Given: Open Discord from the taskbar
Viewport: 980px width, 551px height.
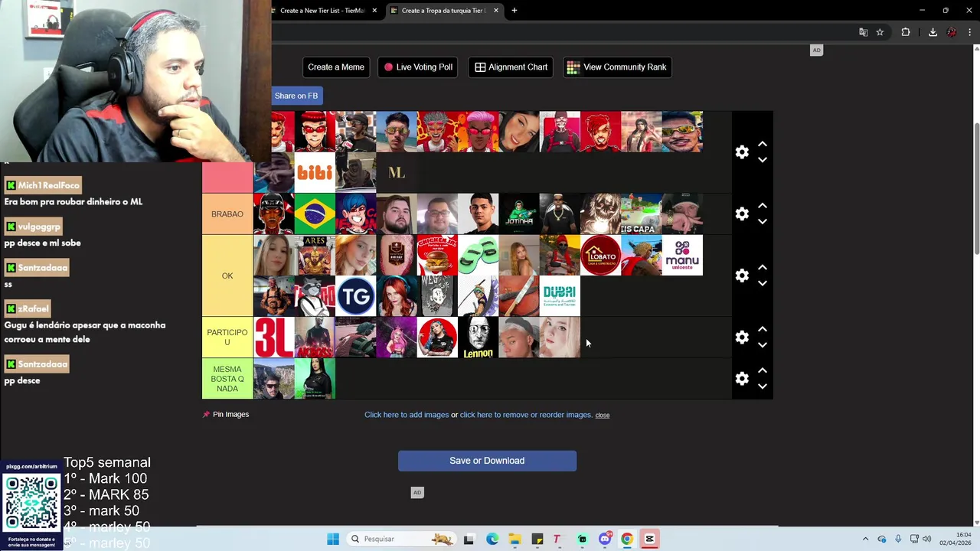Looking at the screenshot, I should click(x=605, y=539).
